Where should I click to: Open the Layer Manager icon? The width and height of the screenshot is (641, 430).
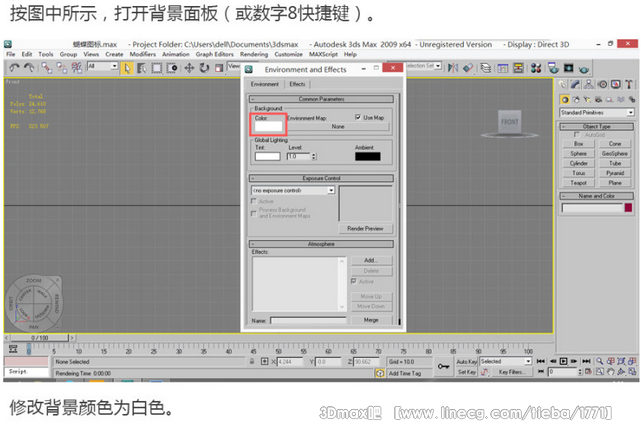coord(486,68)
